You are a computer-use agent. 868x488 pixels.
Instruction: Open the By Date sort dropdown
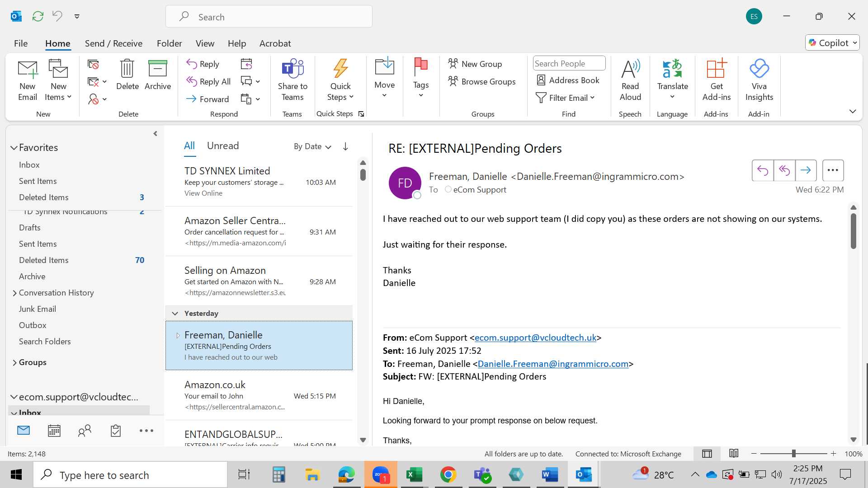tap(312, 146)
